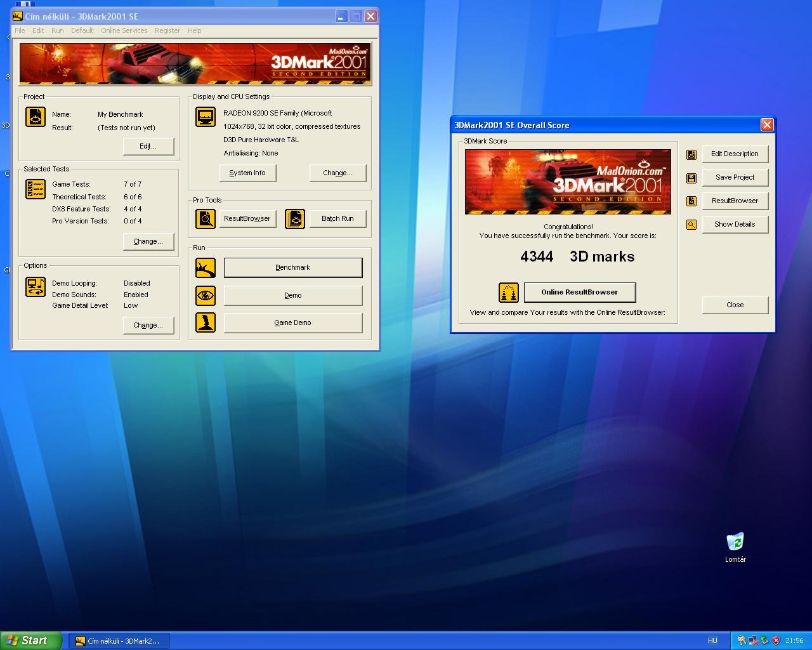Screen dimensions: 812x650
Task: Click the 3DMark2001 SE title bar icon
Action: (18, 16)
